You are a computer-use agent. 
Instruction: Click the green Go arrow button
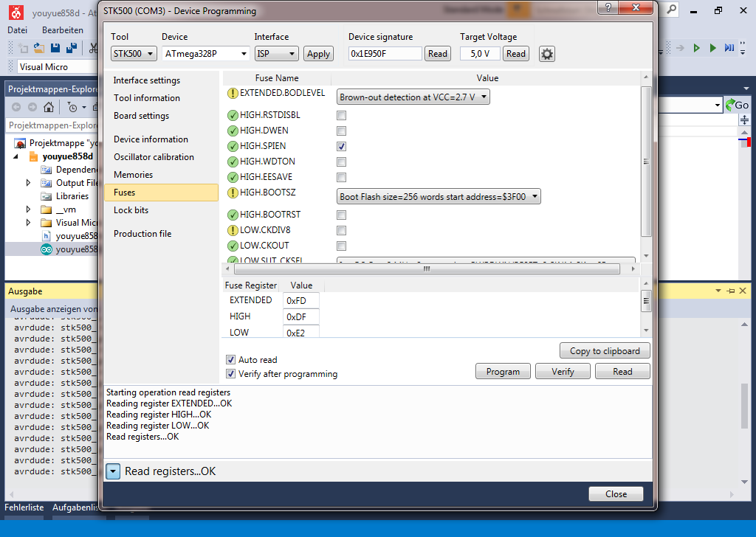point(737,105)
